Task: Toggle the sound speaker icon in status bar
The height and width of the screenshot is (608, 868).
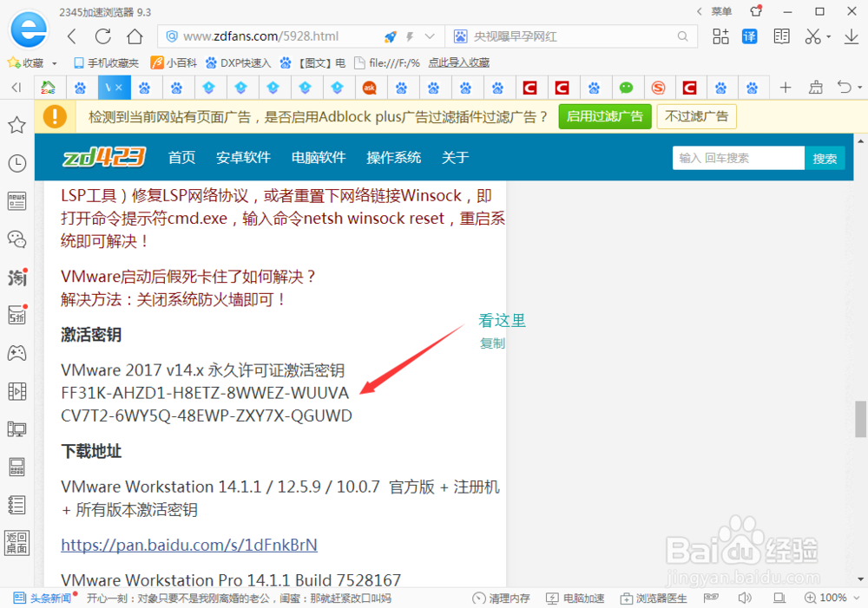Action: click(x=745, y=598)
